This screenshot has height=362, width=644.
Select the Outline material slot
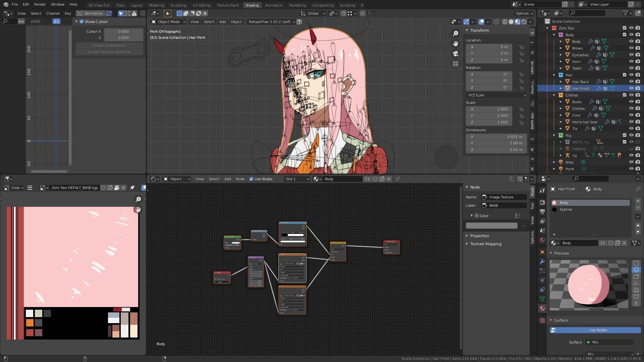[x=590, y=209]
